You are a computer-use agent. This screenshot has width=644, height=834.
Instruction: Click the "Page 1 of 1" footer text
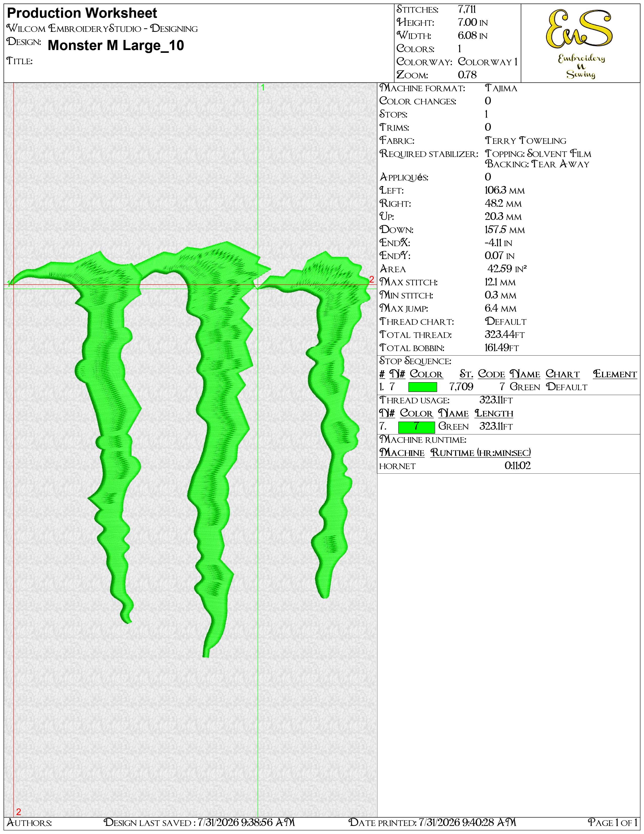(613, 822)
